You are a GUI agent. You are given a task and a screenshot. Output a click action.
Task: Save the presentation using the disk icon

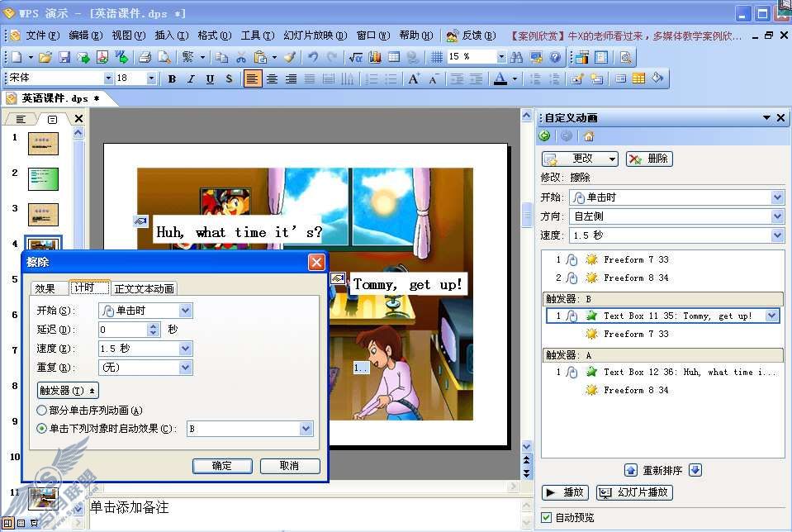(64, 57)
